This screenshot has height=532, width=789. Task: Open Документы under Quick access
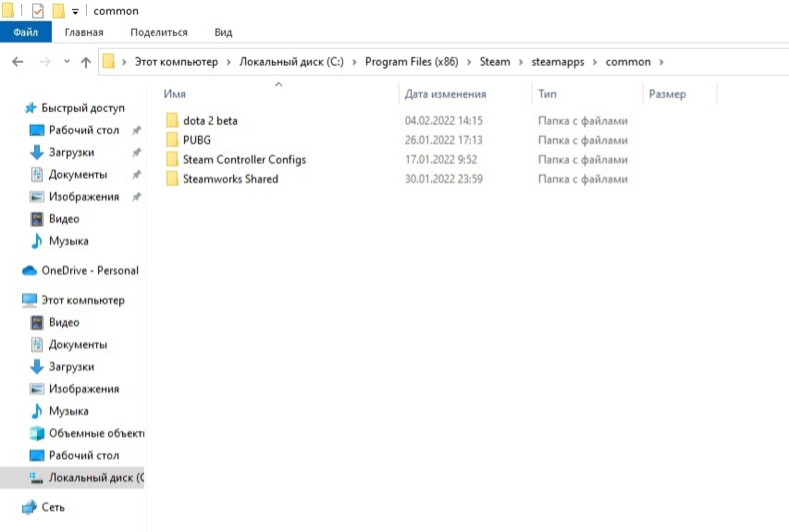pyautogui.click(x=78, y=175)
